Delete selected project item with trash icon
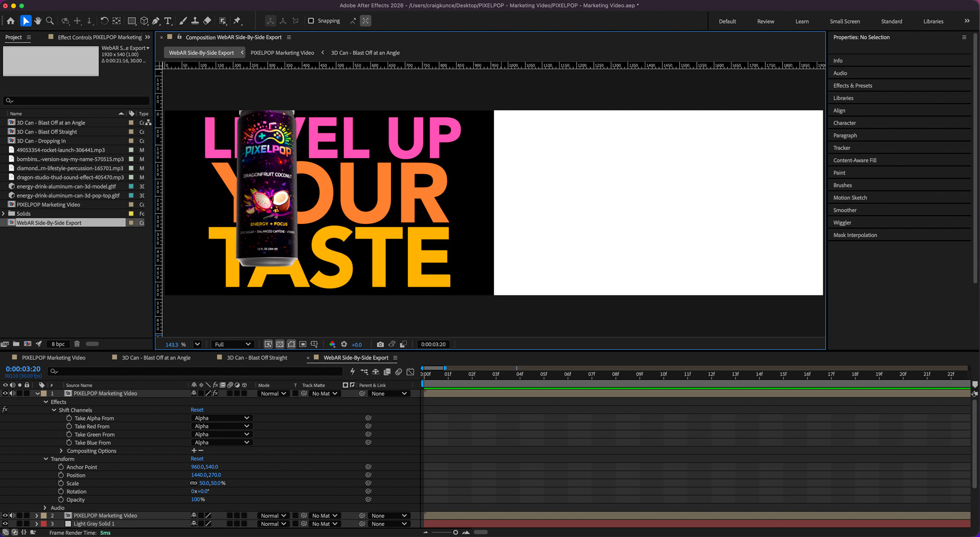Viewport: 980px width, 537px height. (x=77, y=344)
